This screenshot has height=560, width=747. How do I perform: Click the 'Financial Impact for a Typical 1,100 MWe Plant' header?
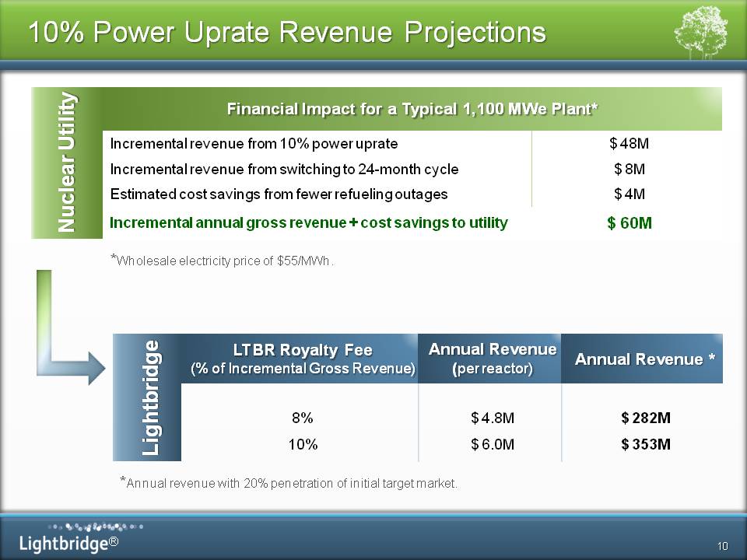[x=412, y=109]
